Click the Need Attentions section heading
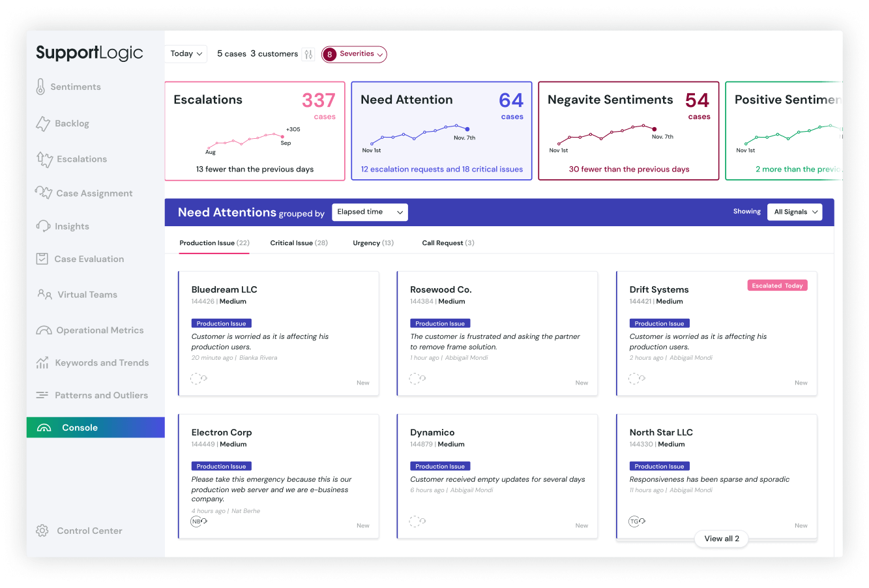Screen dimensions: 869x588 pyautogui.click(x=227, y=213)
